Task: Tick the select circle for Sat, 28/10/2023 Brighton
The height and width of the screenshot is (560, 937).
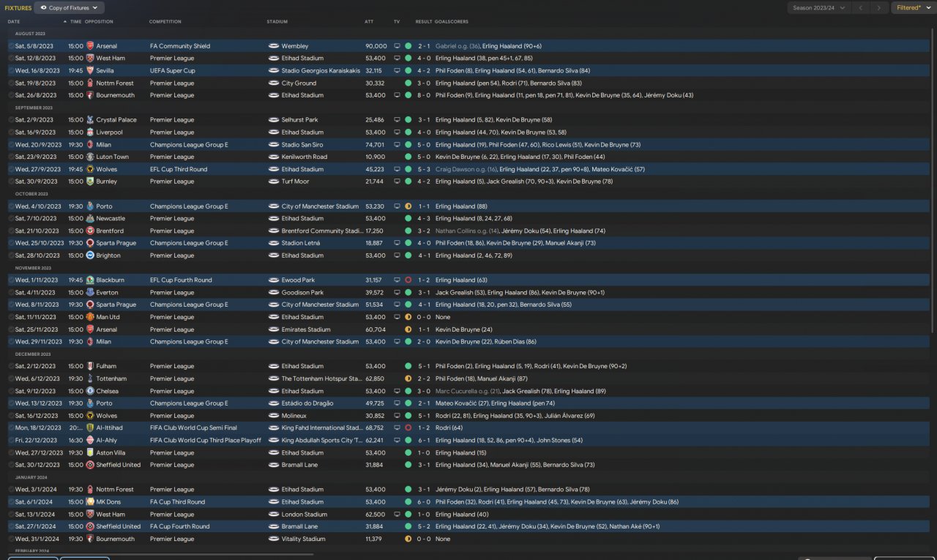Action: (x=11, y=255)
